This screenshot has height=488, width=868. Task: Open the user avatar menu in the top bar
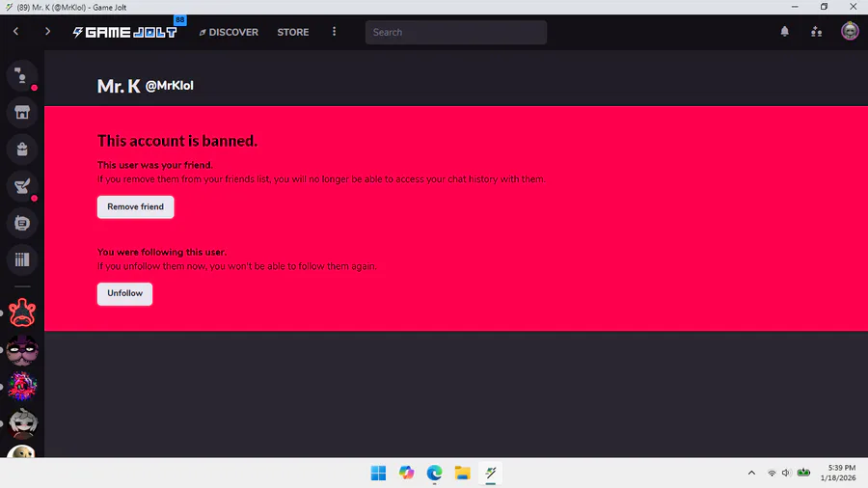pyautogui.click(x=850, y=31)
